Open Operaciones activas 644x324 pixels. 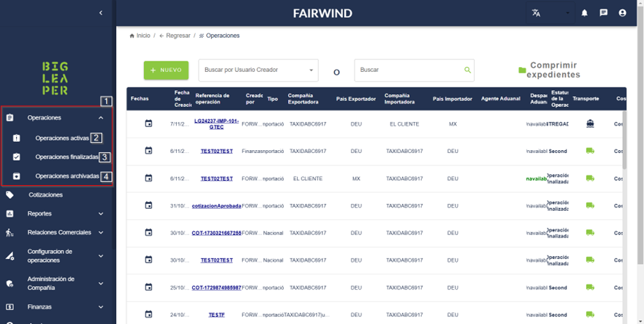[x=62, y=138]
